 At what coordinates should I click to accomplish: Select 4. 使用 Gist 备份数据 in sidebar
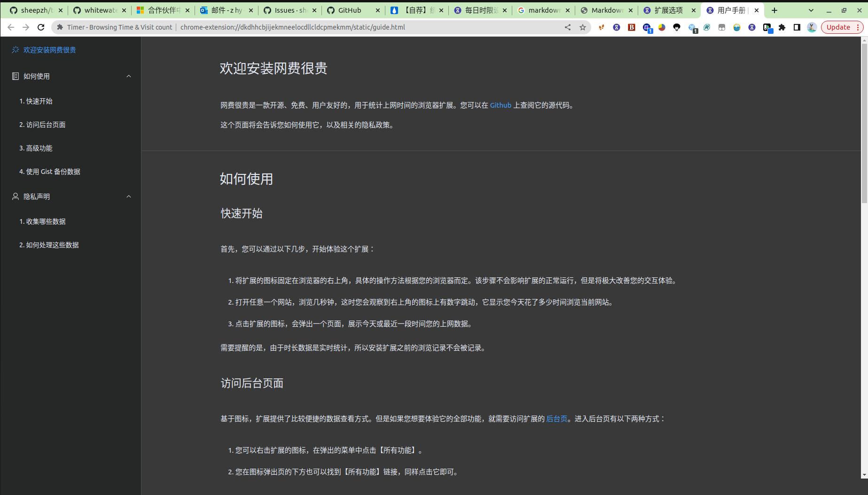[50, 172]
